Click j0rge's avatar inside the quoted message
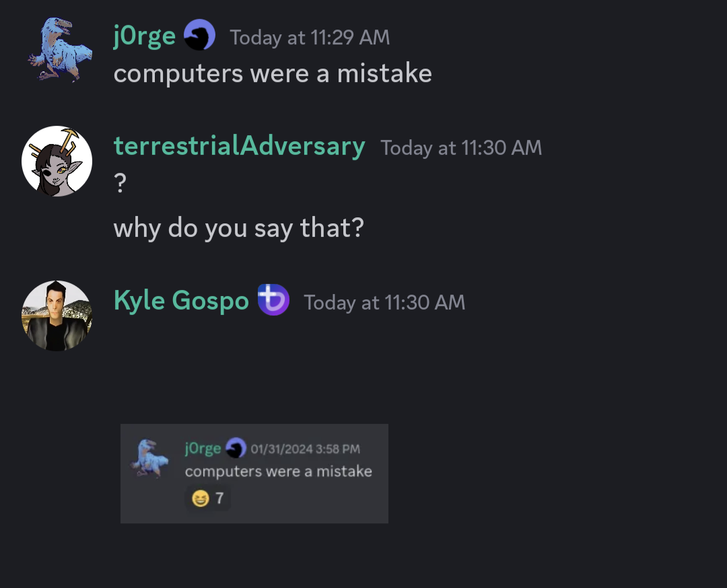This screenshot has width=727, height=588. click(151, 456)
